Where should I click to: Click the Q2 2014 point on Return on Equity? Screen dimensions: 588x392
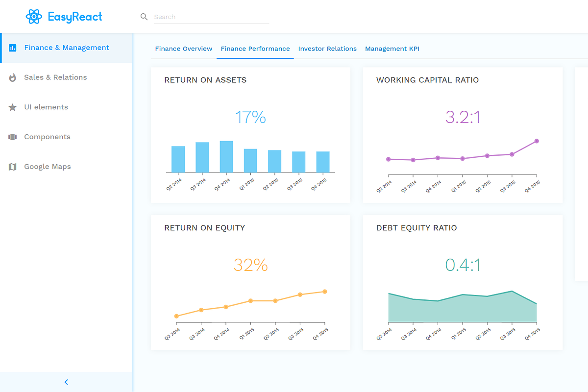pos(176,316)
